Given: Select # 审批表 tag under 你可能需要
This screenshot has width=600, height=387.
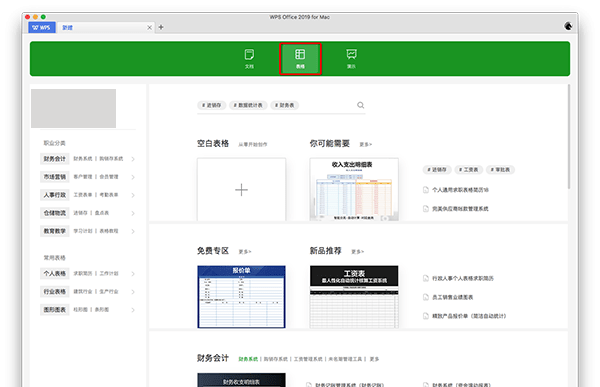Looking at the screenshot, I should pos(500,170).
